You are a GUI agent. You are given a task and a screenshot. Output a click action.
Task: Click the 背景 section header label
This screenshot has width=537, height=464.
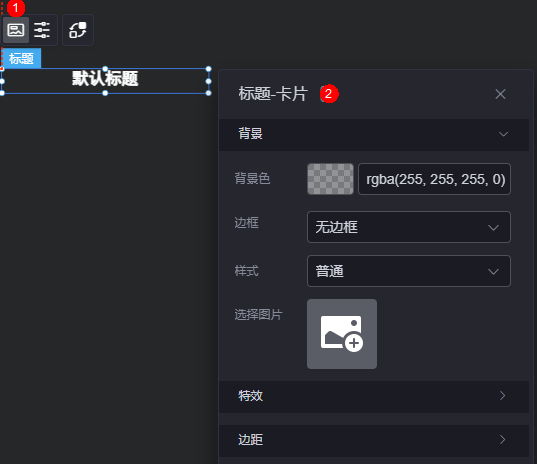(x=250, y=134)
